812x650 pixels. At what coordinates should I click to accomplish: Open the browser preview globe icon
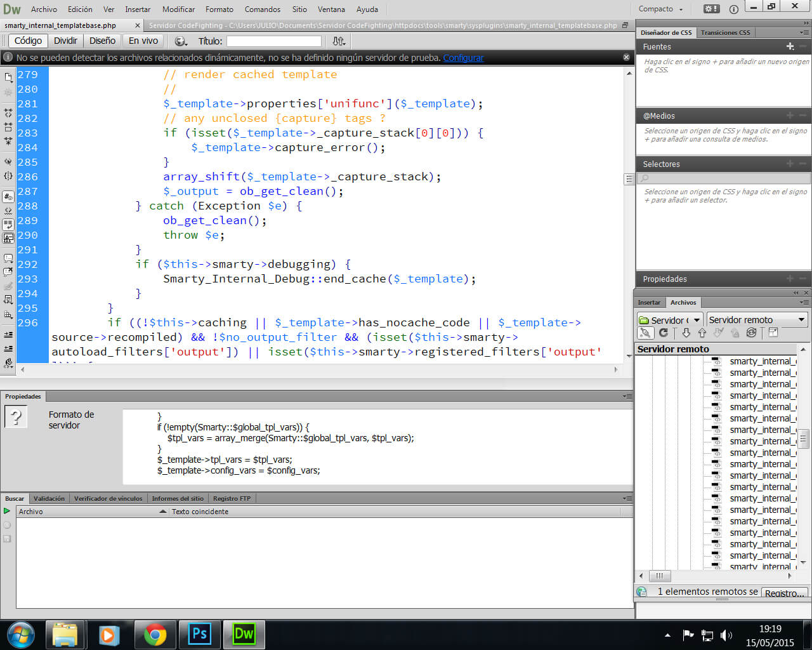181,41
